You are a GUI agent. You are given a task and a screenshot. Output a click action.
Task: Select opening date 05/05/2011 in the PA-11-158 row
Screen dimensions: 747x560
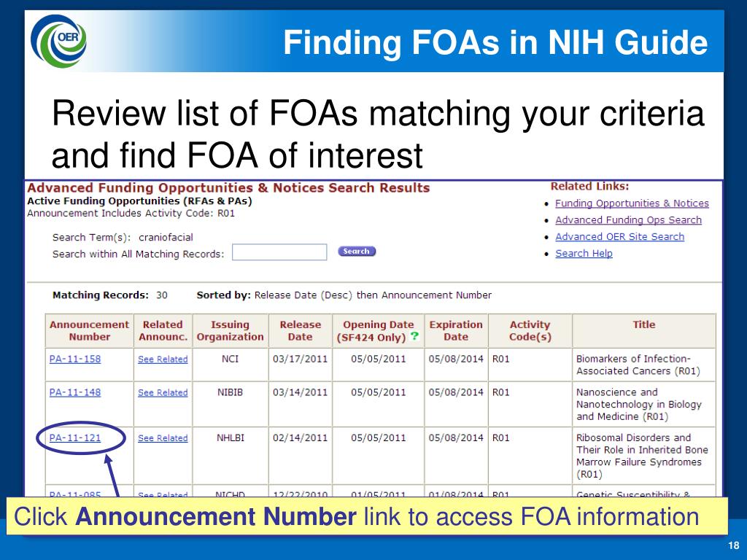(x=379, y=359)
